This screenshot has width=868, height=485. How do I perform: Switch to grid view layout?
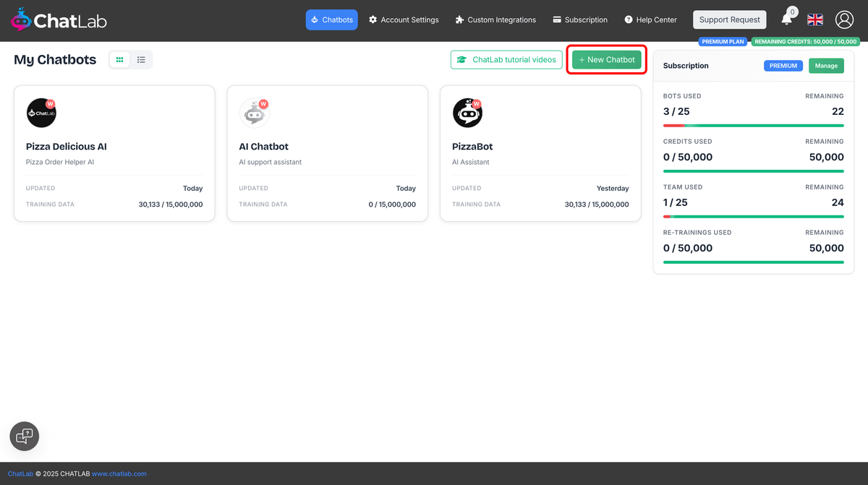pos(119,59)
